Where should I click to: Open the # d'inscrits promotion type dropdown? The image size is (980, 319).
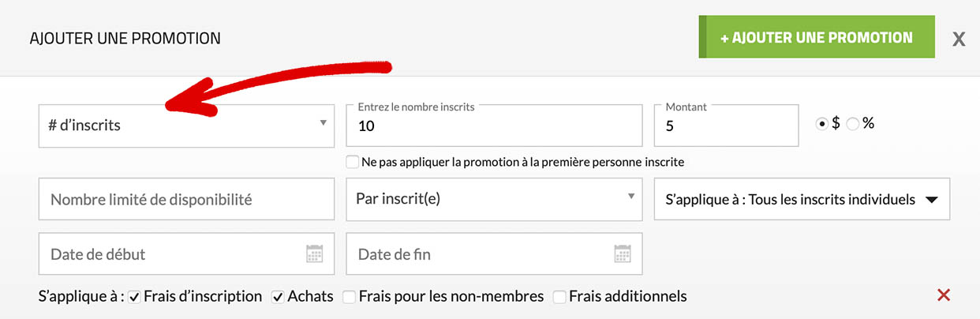185,126
